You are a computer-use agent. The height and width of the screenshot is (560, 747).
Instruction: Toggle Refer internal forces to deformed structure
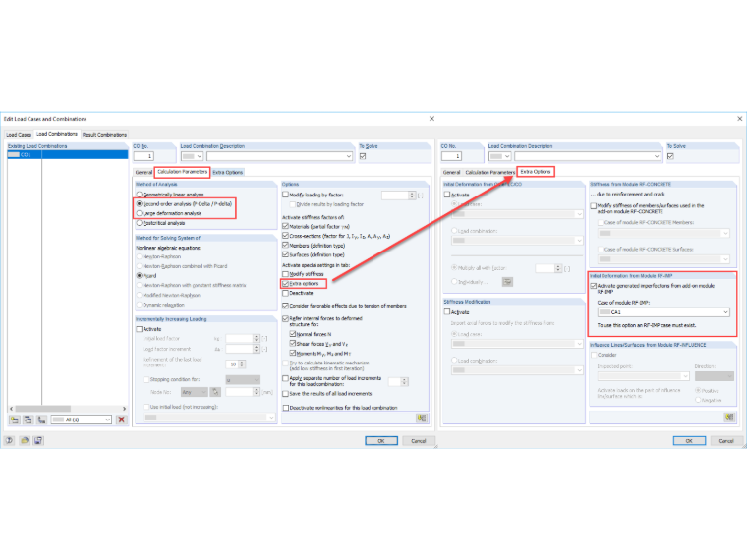285,318
